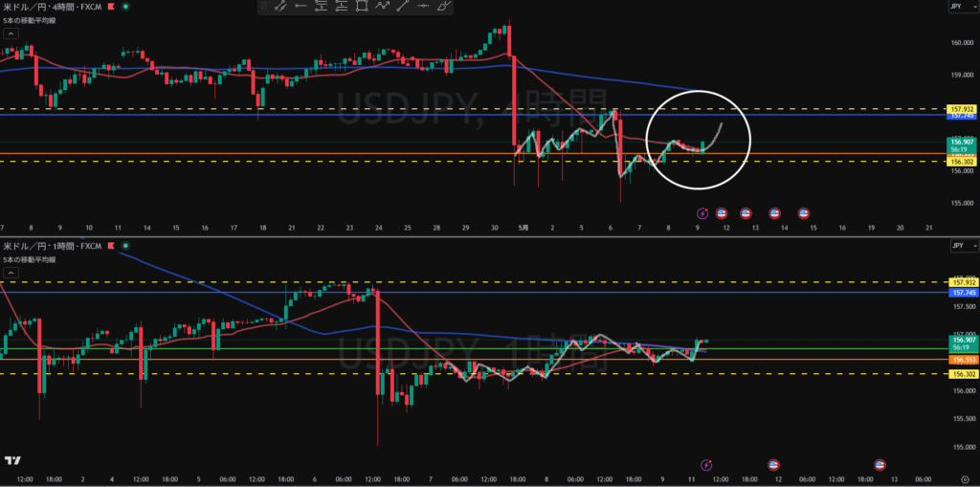
Task: Grab the drawing toolbar drag handle
Action: click(x=264, y=6)
